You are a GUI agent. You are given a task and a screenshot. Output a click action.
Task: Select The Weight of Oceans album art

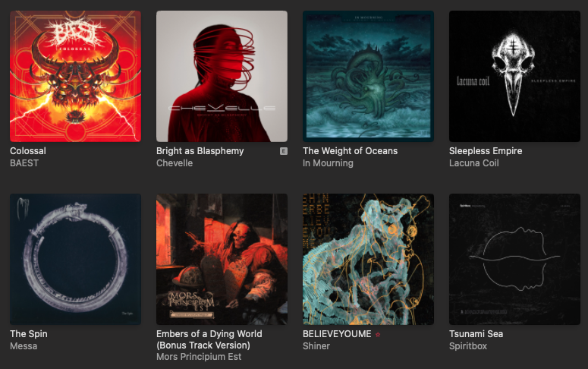click(x=368, y=76)
